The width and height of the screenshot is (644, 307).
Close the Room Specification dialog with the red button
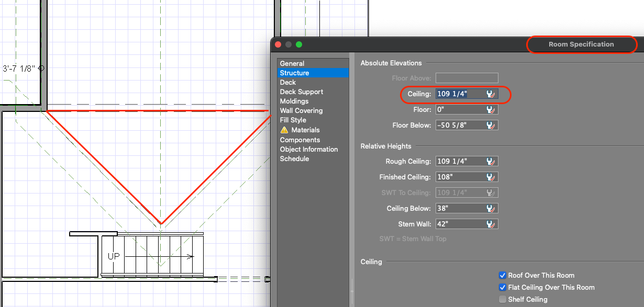pyautogui.click(x=278, y=45)
